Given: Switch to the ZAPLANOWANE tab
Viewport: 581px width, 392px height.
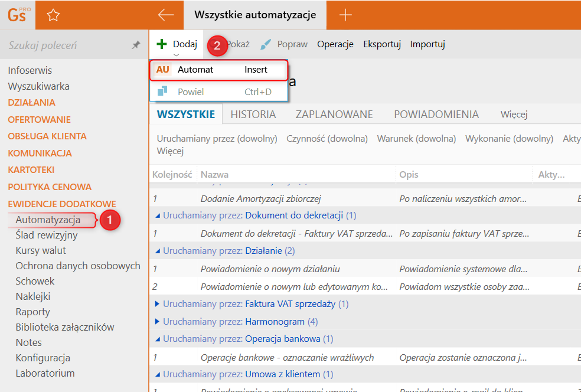Looking at the screenshot, I should 334,115.
